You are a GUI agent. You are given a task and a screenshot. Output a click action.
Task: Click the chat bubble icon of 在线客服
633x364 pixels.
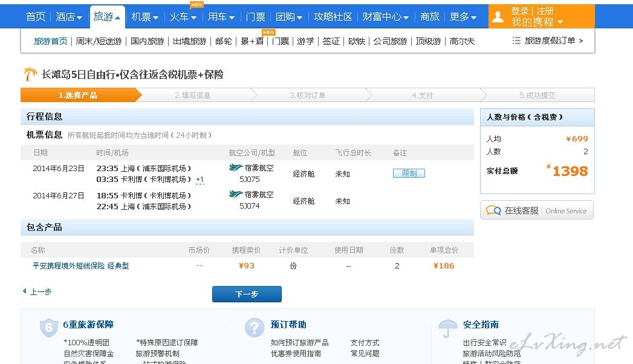click(x=493, y=210)
